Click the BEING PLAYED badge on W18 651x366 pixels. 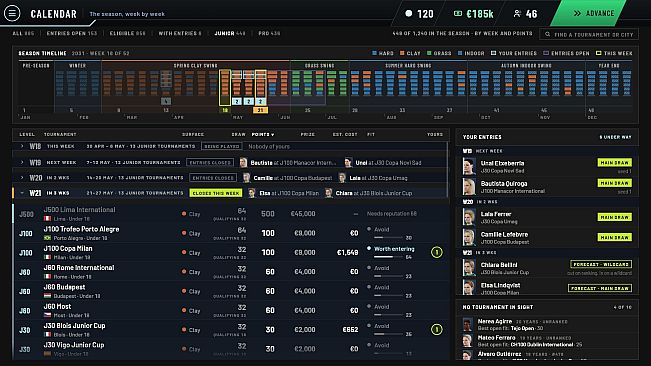pos(222,146)
